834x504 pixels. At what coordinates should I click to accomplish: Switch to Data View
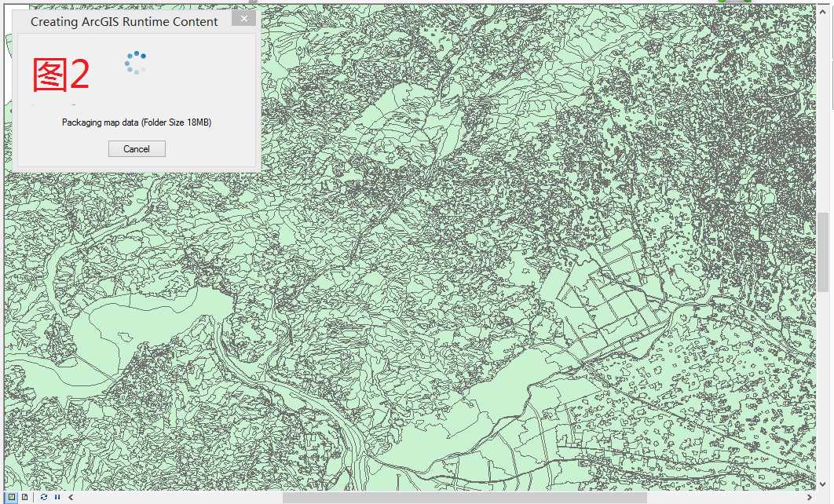[x=12, y=497]
